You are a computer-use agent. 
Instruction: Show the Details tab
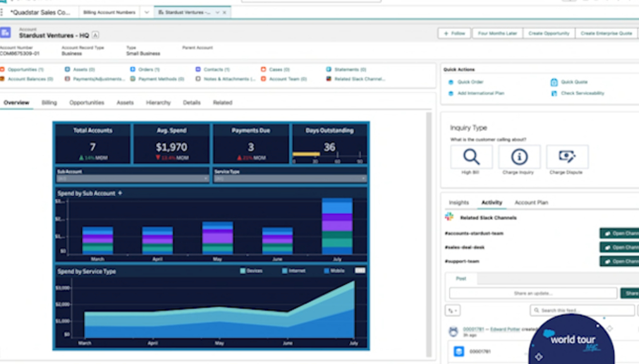coord(192,103)
